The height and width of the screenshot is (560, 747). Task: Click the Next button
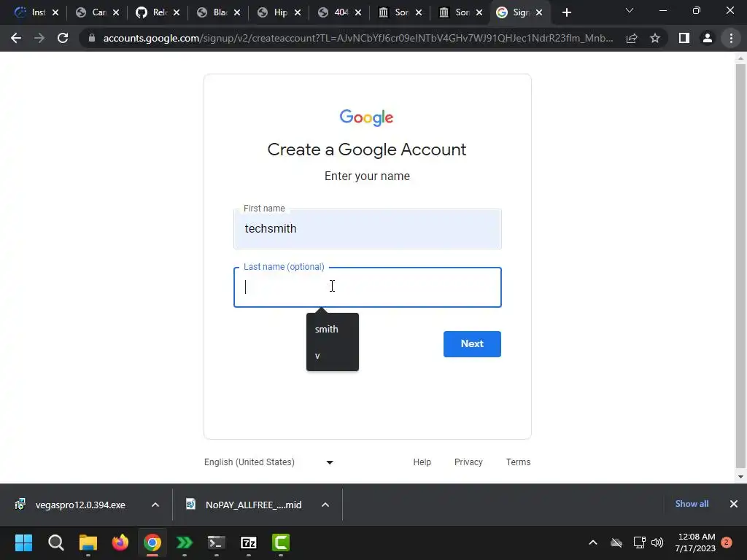[472, 344]
